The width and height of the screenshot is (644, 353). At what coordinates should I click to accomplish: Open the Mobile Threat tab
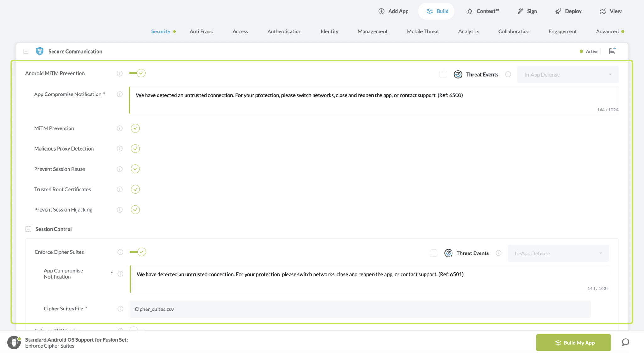point(423,31)
